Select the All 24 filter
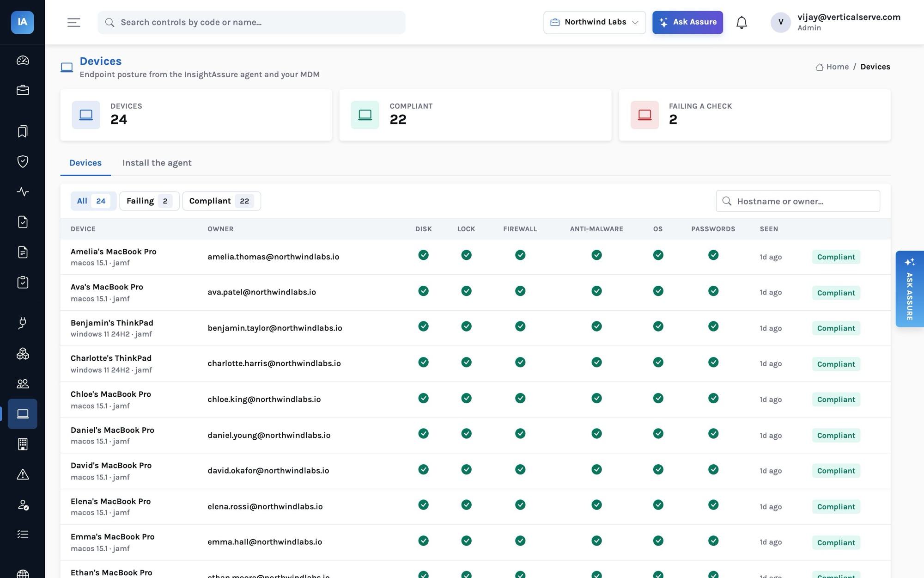Image resolution: width=924 pixels, height=578 pixels. coord(93,201)
